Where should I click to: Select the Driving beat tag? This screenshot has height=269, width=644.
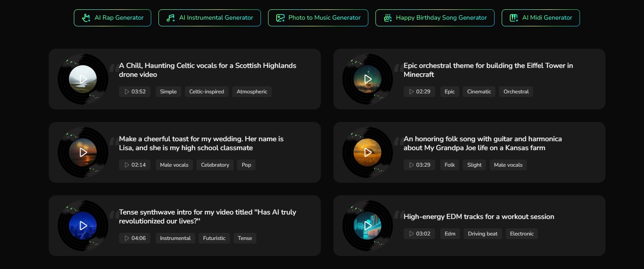pyautogui.click(x=482, y=234)
